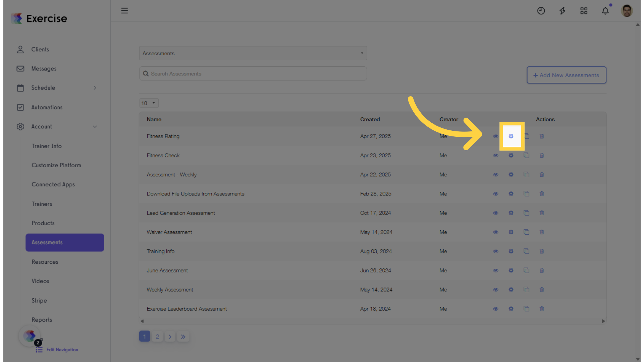Preview the Lead Generation Assessment
Image resolution: width=644 pixels, height=362 pixels.
click(x=495, y=213)
